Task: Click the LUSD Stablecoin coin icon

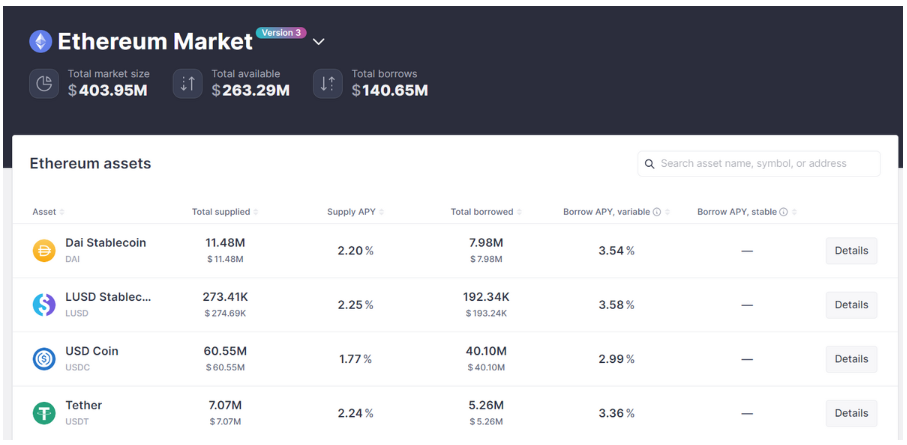Action: 44,305
